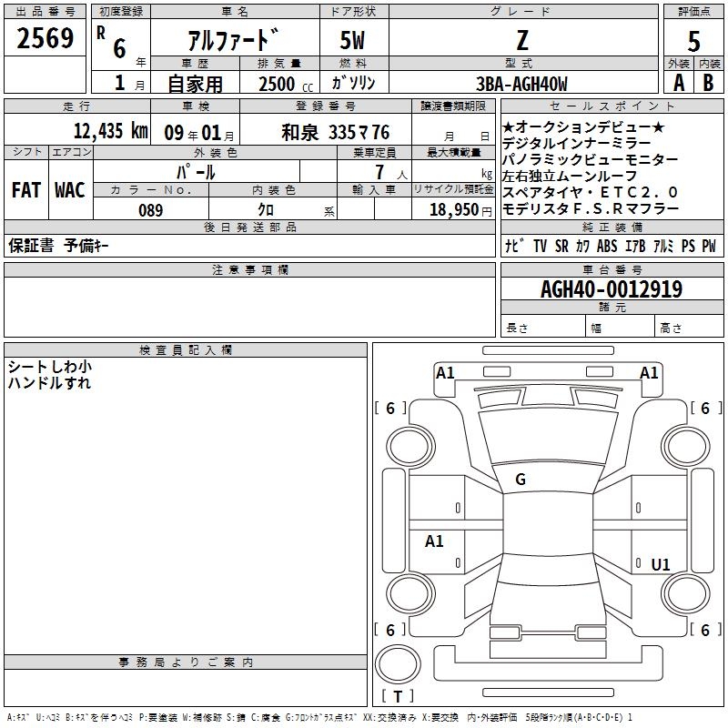Select the color number 089
Screen dimensions: 728x728
coord(151,210)
